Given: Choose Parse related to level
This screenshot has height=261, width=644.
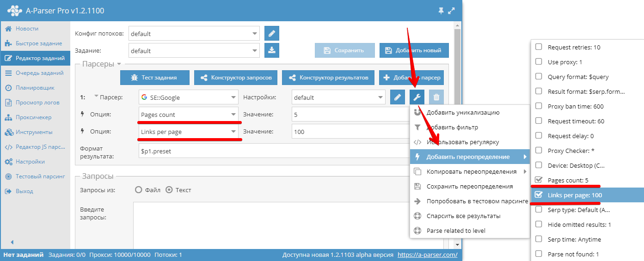Looking at the screenshot, I should coord(470,231).
